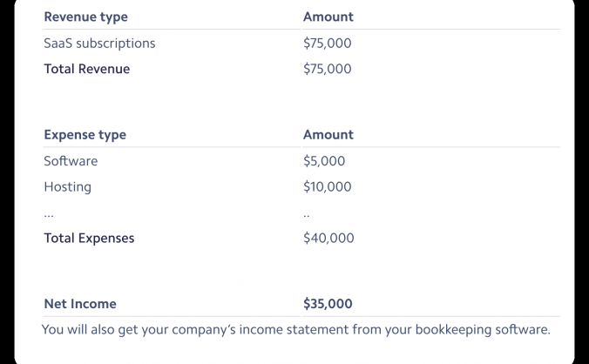The width and height of the screenshot is (589, 364).
Task: Select the Amount header in the revenue table
Action: tap(328, 17)
